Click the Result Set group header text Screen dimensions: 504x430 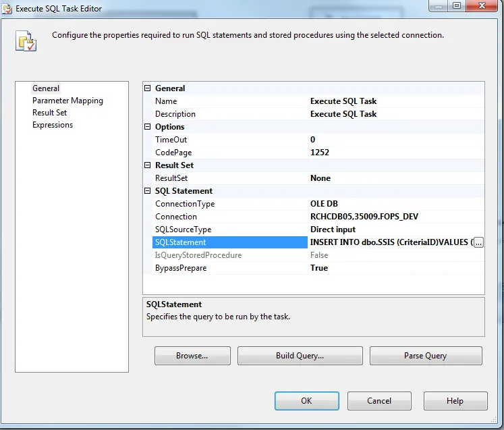pyautogui.click(x=174, y=165)
